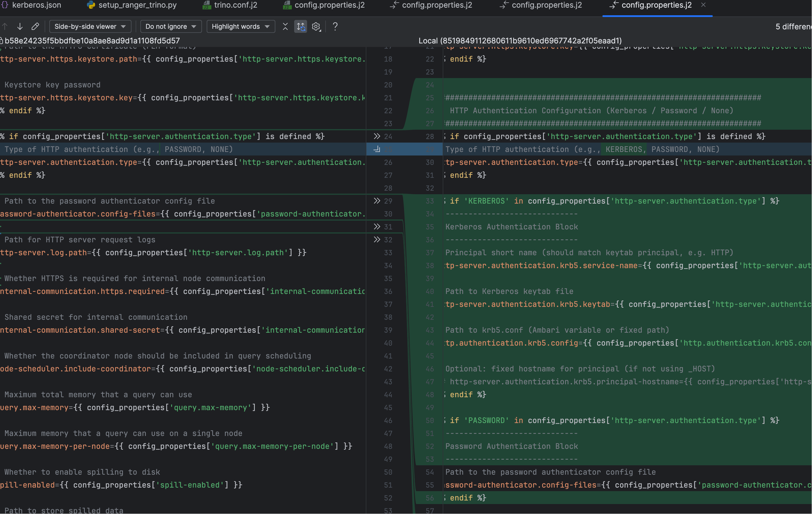
Task: Apply change arrows at line 24
Action: point(377,136)
